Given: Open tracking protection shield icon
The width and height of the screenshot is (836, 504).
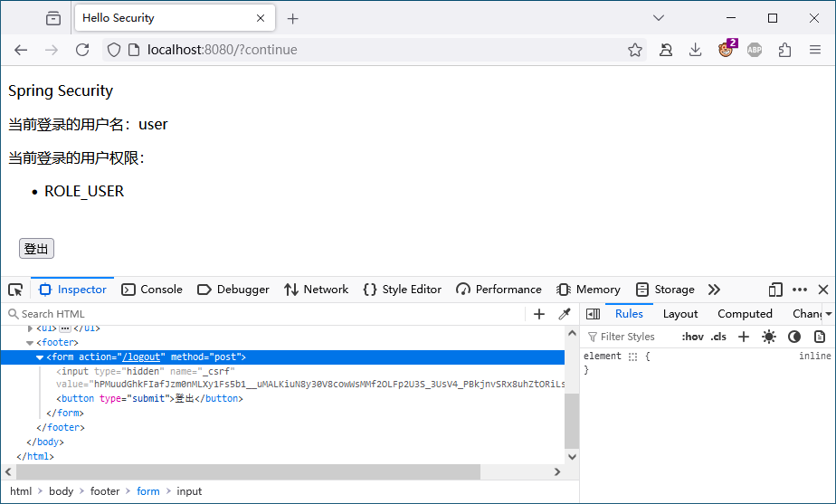Looking at the screenshot, I should 114,50.
